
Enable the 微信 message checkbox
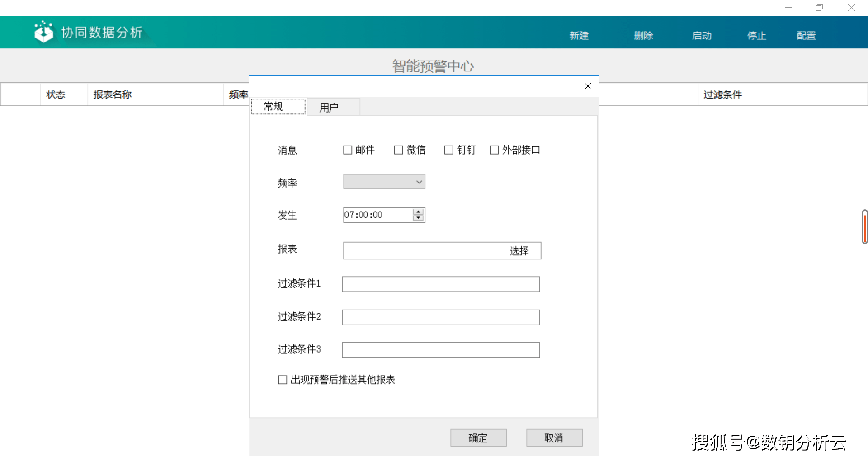(398, 150)
